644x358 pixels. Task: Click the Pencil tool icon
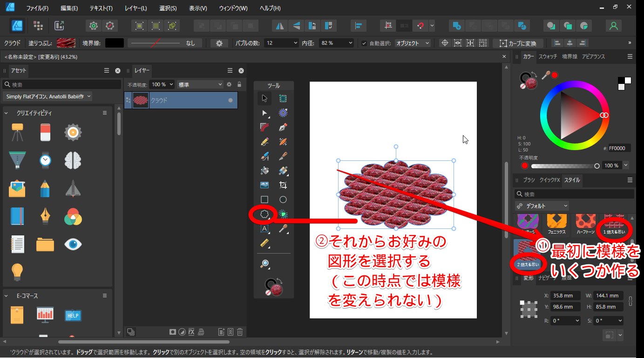[264, 141]
